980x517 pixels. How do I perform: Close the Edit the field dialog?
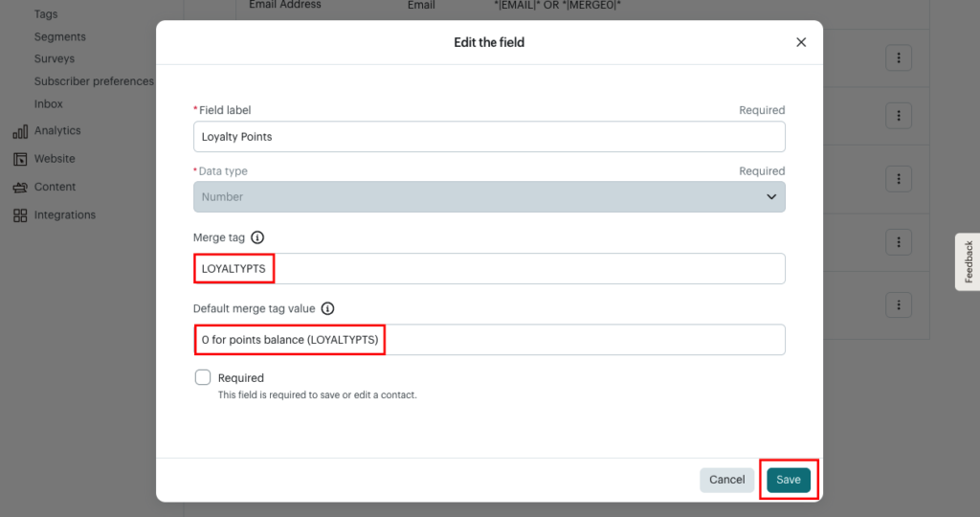801,42
